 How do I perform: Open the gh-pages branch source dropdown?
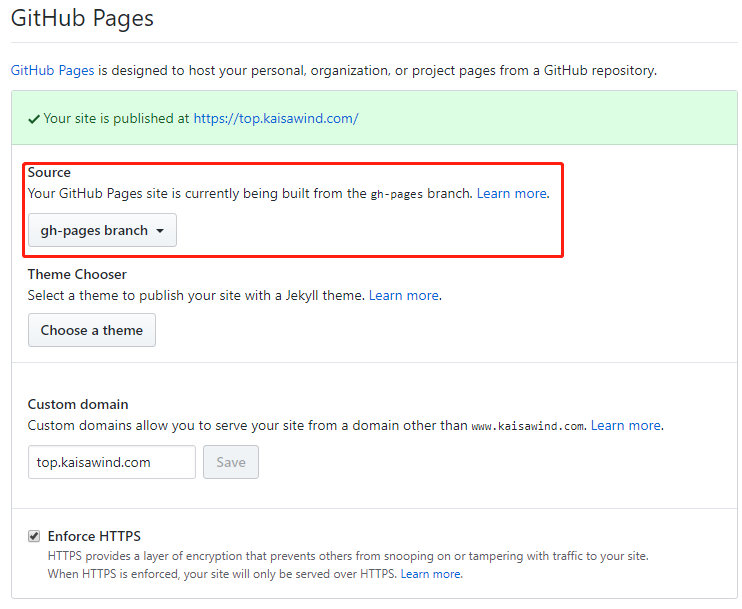102,230
